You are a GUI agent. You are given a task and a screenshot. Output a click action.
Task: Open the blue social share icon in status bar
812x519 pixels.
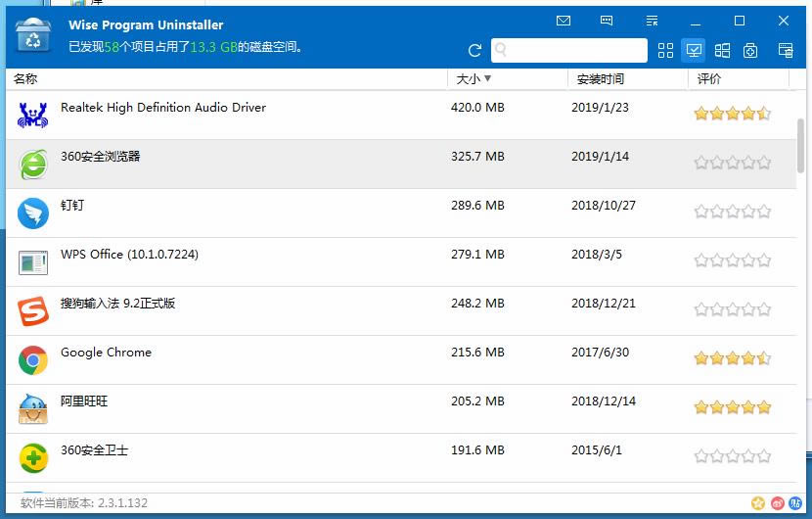[795, 503]
